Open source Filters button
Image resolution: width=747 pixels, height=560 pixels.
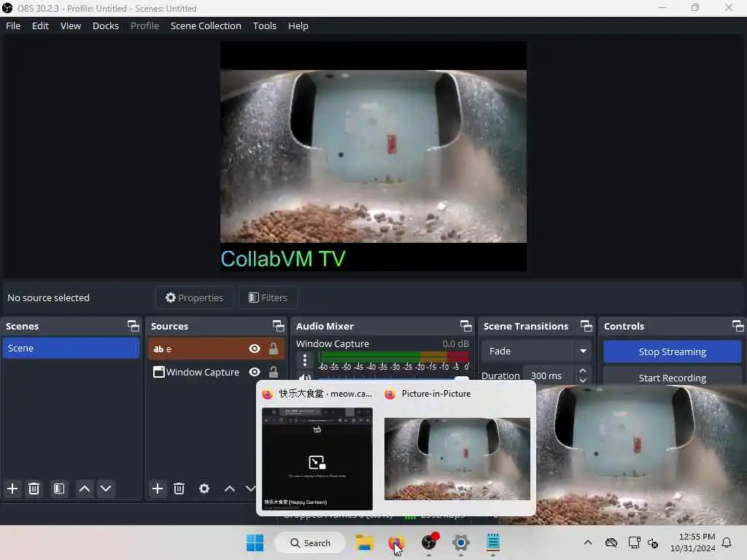click(x=268, y=297)
